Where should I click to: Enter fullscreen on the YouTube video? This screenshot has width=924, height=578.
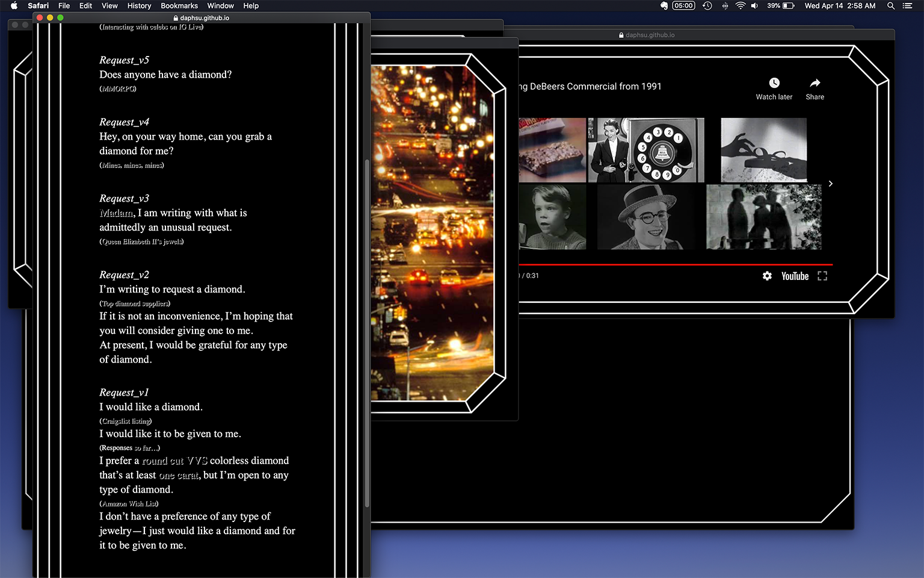click(822, 276)
